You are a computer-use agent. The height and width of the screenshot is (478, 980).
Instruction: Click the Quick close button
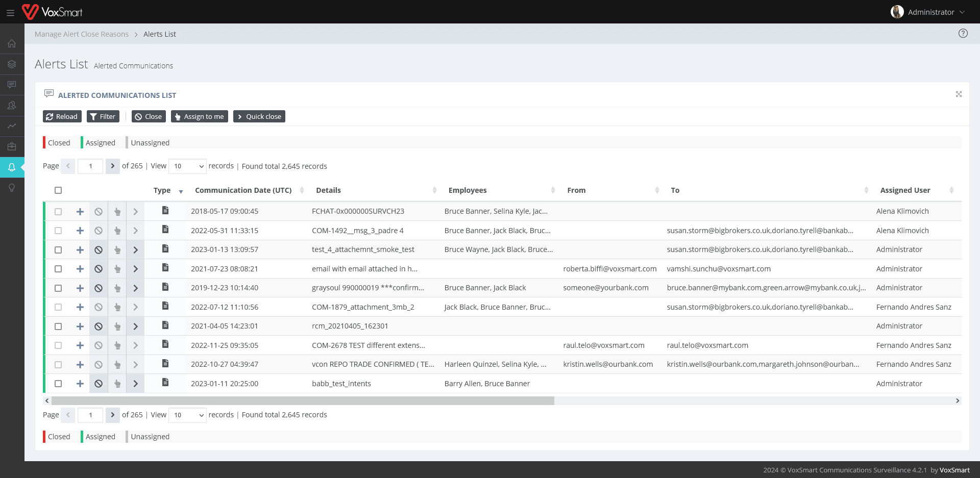pyautogui.click(x=259, y=117)
